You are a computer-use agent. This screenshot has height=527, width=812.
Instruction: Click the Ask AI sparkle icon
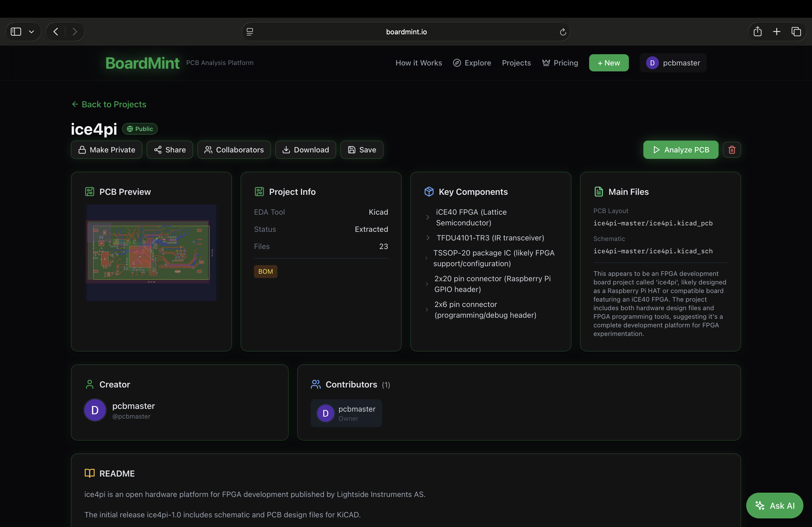coord(760,505)
